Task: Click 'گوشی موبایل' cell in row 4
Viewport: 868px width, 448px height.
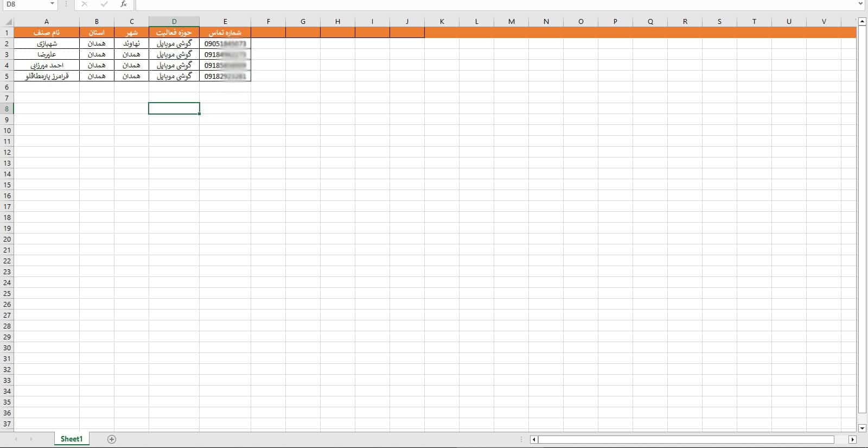Action: point(174,65)
